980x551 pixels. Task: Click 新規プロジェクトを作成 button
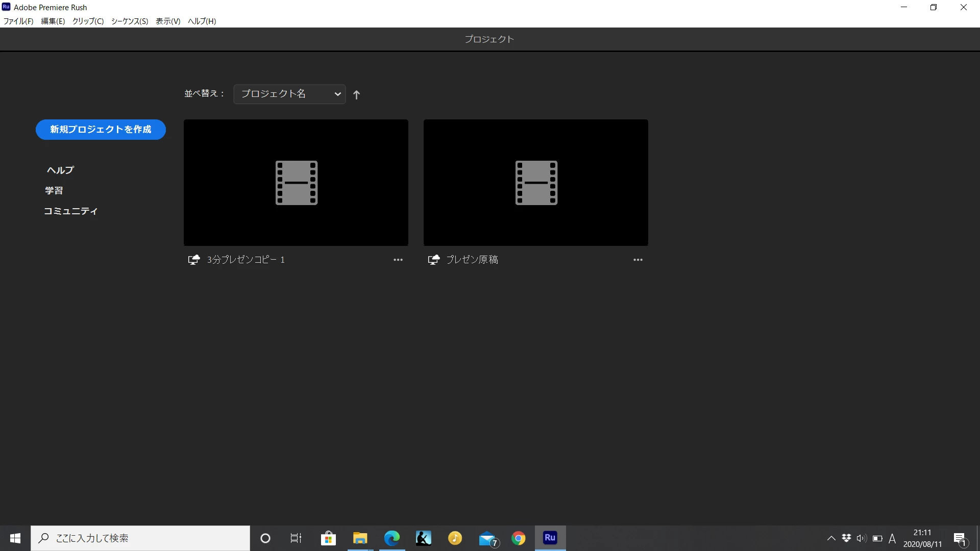click(x=101, y=130)
